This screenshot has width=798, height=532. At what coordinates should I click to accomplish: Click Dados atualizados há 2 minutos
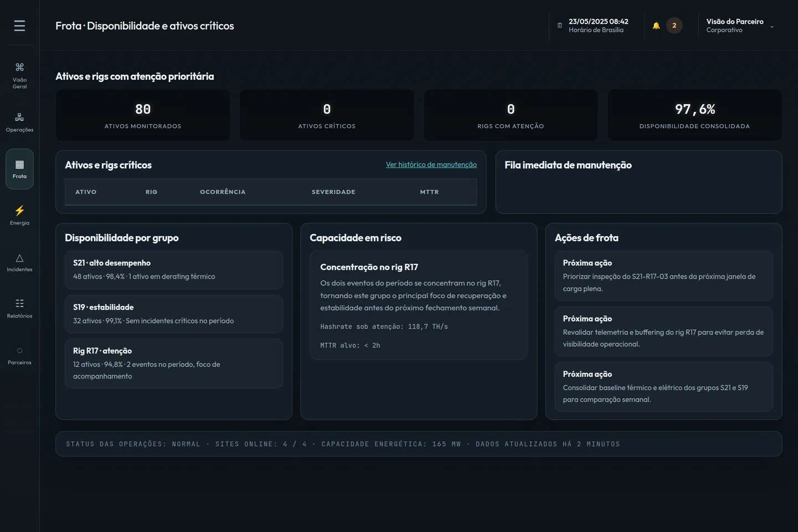point(548,444)
